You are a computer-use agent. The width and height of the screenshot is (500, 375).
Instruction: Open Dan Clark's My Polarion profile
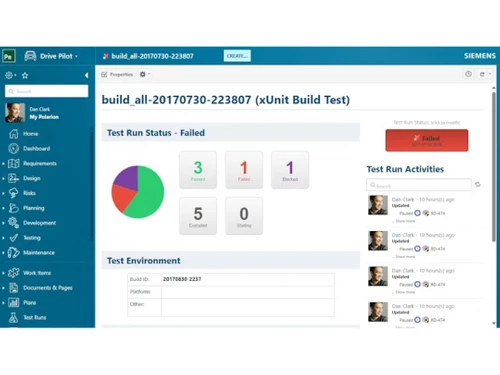click(44, 117)
